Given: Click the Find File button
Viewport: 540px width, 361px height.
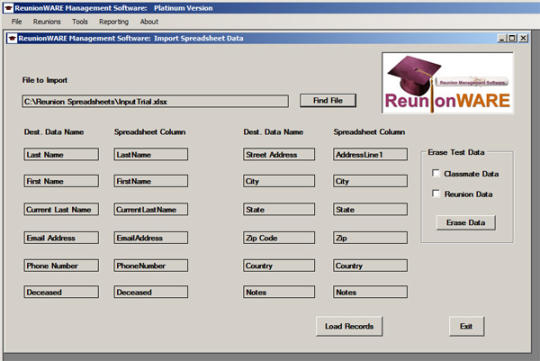Looking at the screenshot, I should [x=328, y=101].
